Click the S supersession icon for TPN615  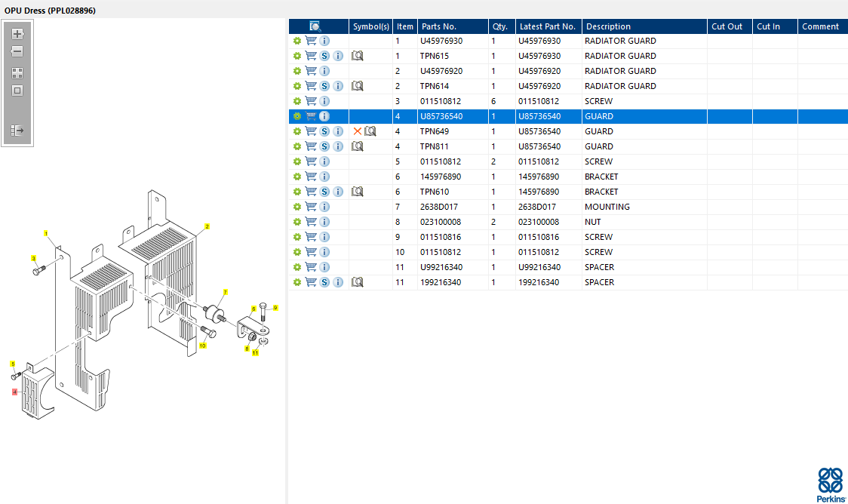point(324,56)
